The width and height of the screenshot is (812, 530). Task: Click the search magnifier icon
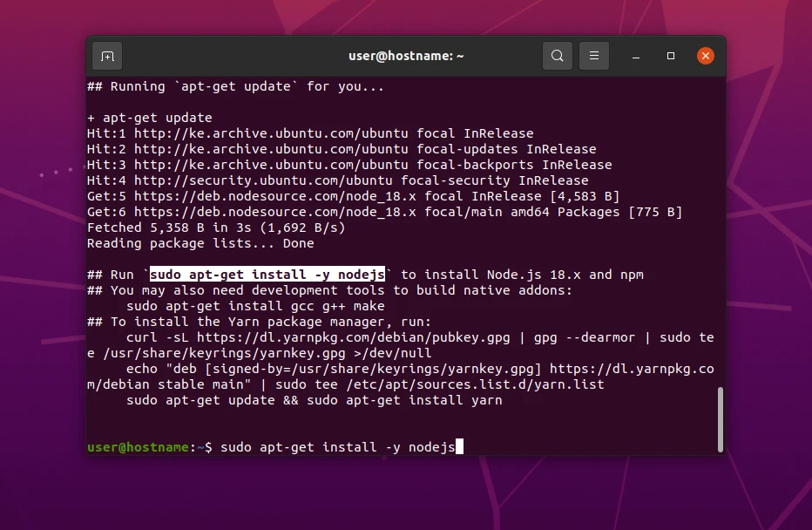point(558,56)
